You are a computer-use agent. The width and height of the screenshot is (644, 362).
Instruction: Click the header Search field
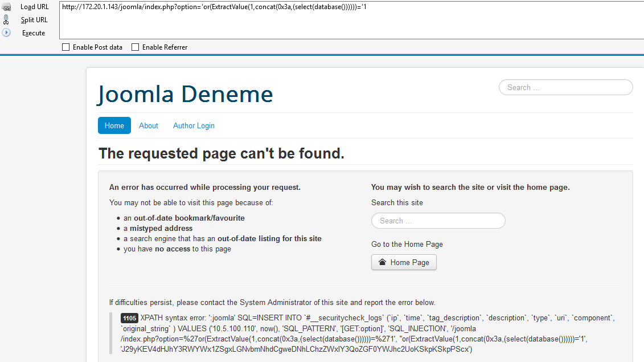click(565, 87)
